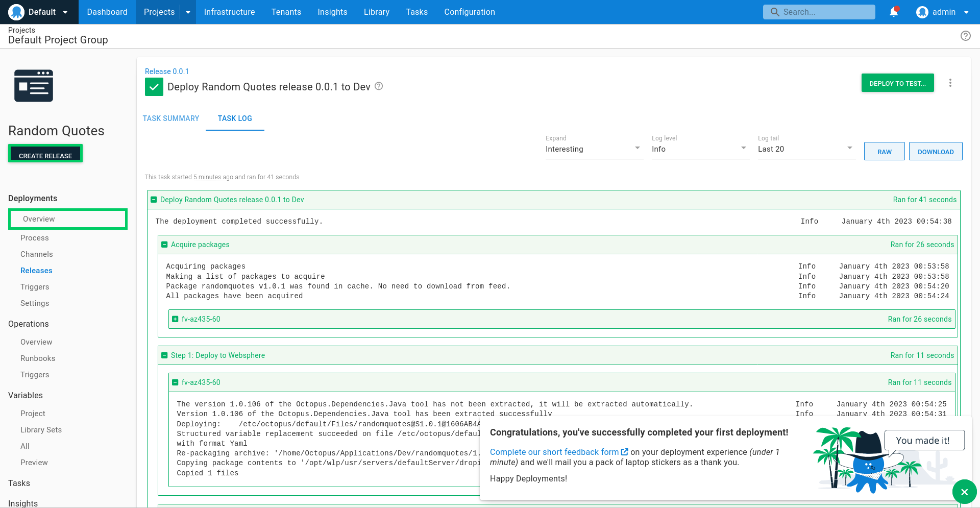Collapse the Deploy Random Quotes release log section

click(154, 200)
